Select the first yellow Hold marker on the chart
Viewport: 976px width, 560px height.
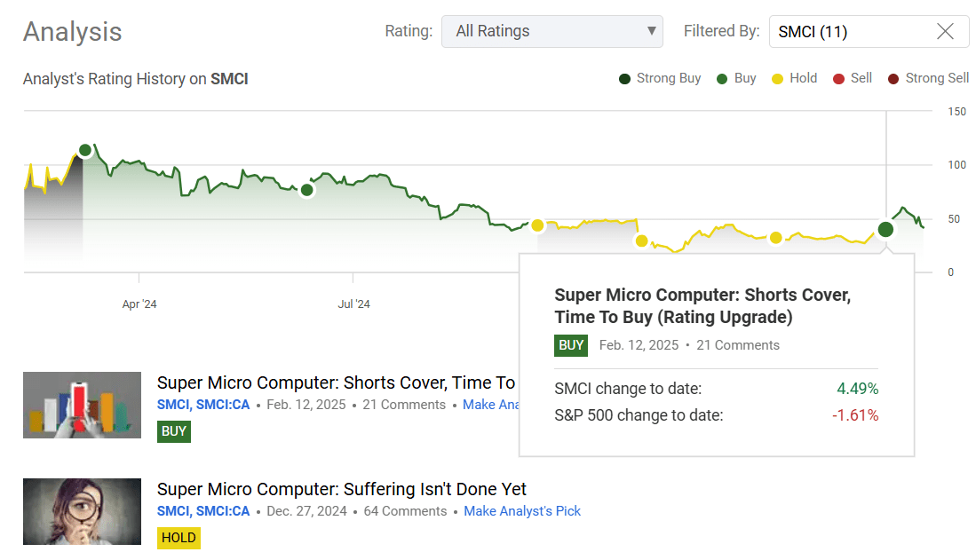coord(537,225)
